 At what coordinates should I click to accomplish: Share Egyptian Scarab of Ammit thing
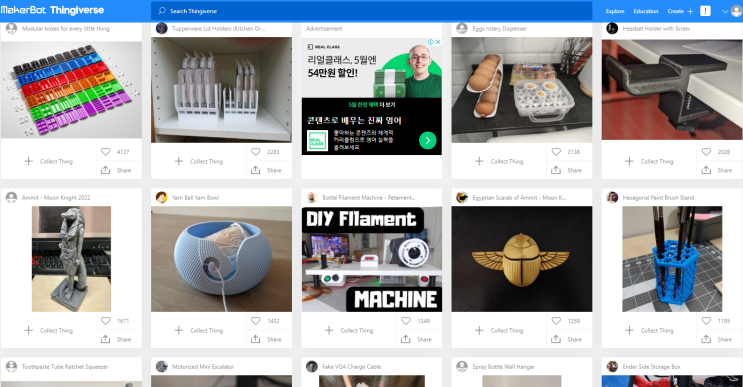(x=566, y=339)
